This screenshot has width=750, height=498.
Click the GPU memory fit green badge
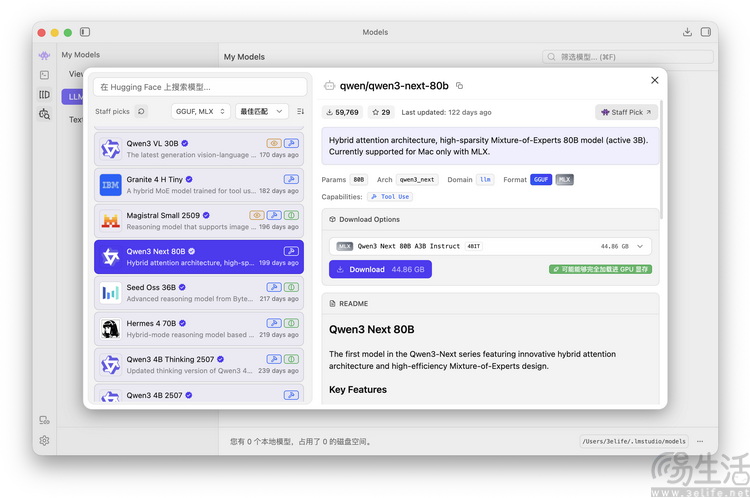pyautogui.click(x=600, y=269)
